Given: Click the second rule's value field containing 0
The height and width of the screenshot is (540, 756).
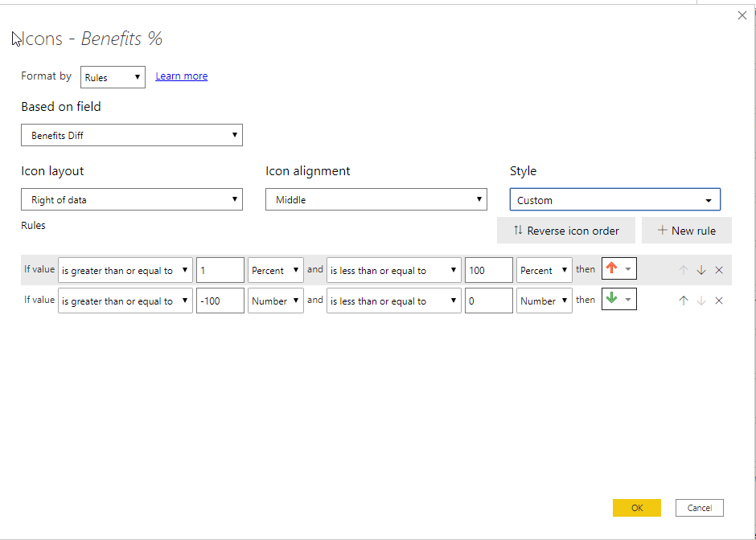Looking at the screenshot, I should (x=489, y=301).
